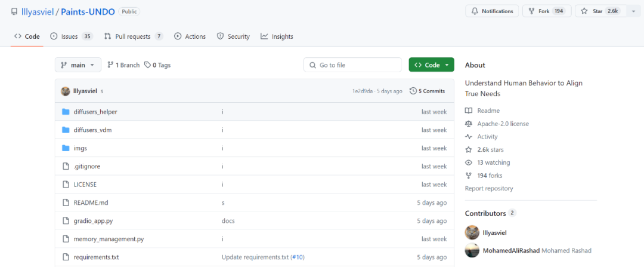View the 1 Branch link
The width and height of the screenshot is (644, 267).
point(123,65)
